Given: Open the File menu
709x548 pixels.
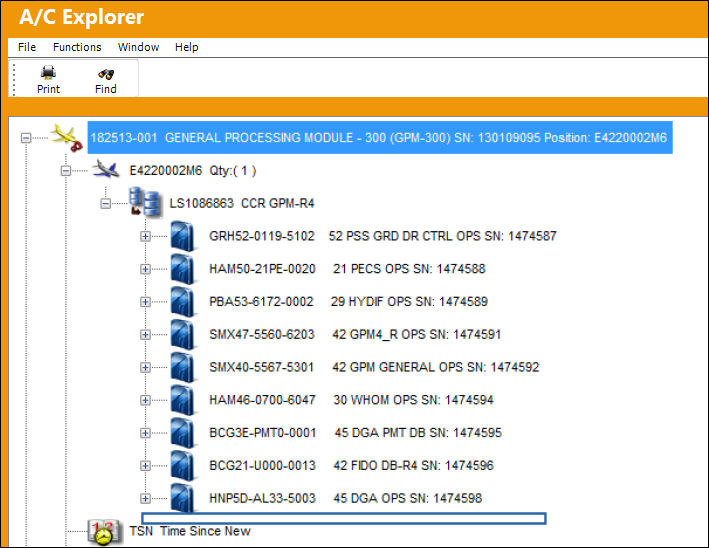Looking at the screenshot, I should point(27,47).
